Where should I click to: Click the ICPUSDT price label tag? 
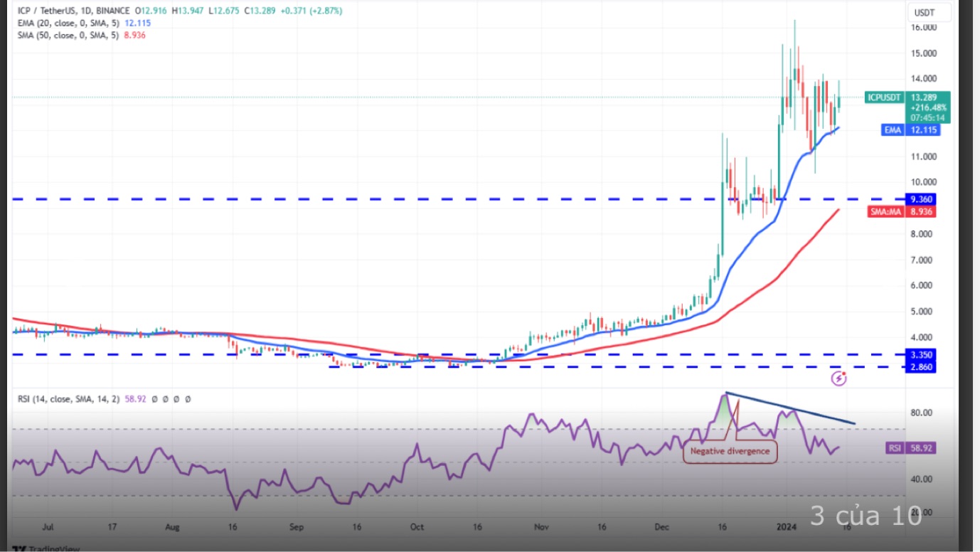[x=884, y=97]
